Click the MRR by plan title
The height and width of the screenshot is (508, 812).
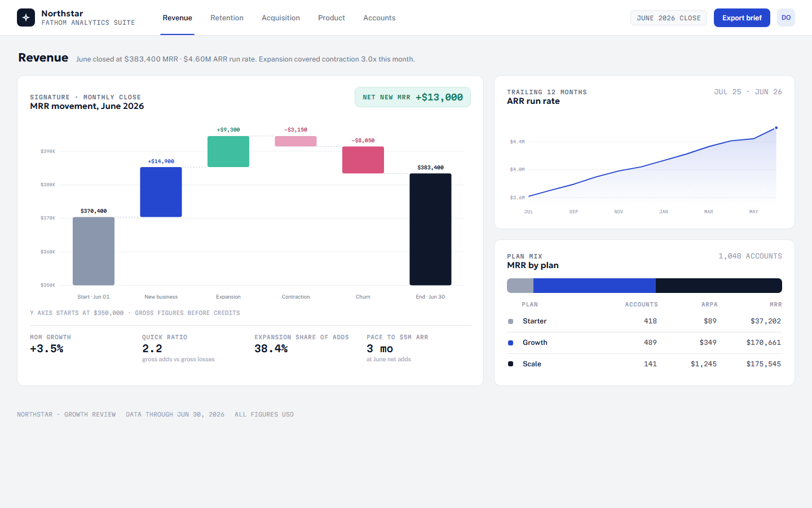[x=533, y=265]
